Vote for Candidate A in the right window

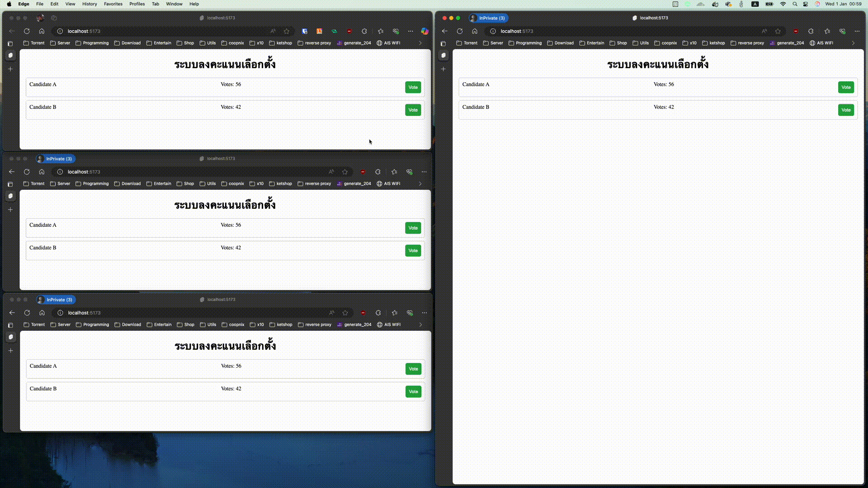pyautogui.click(x=846, y=87)
